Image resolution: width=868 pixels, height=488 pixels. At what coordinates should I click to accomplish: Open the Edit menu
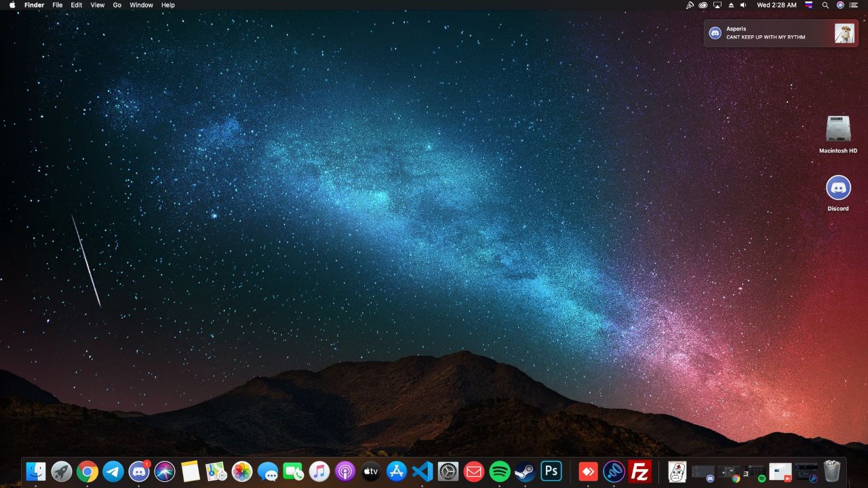click(x=77, y=5)
